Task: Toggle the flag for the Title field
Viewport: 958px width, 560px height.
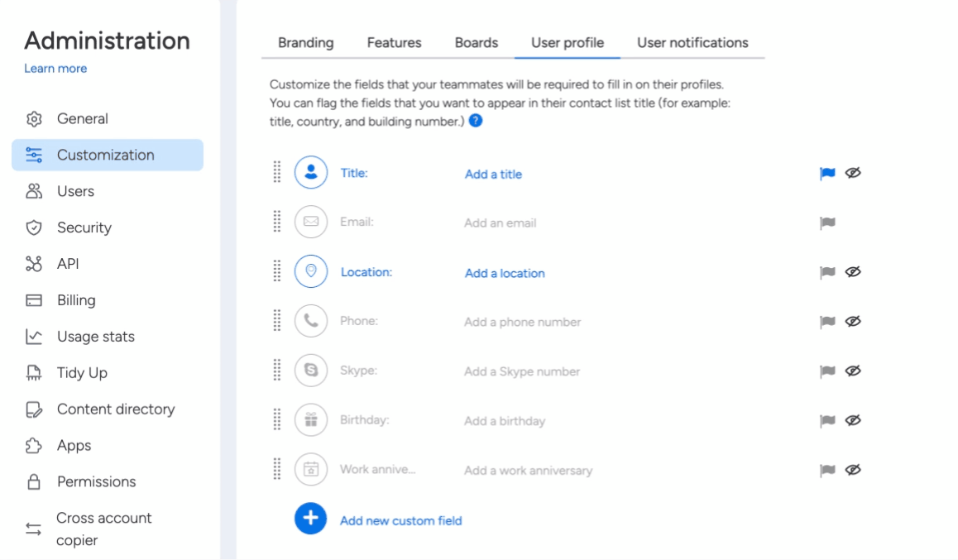Action: click(826, 173)
